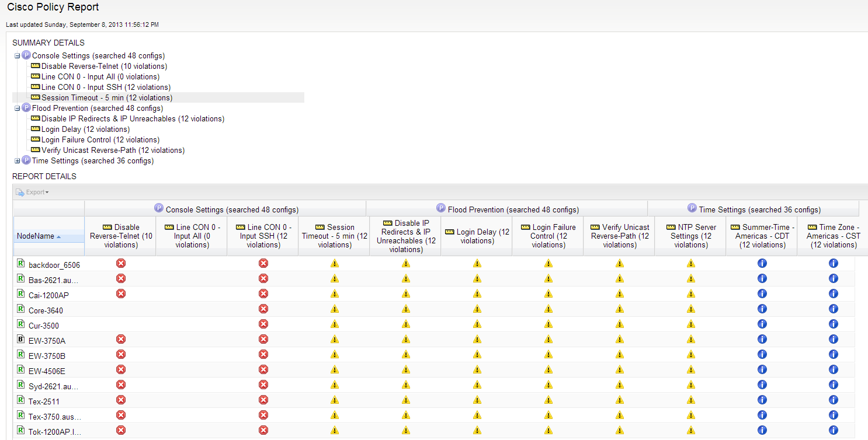Click Cai-1200AP's Line CON 0 Input SSH error icon
This screenshot has width=868, height=440.
click(x=263, y=294)
